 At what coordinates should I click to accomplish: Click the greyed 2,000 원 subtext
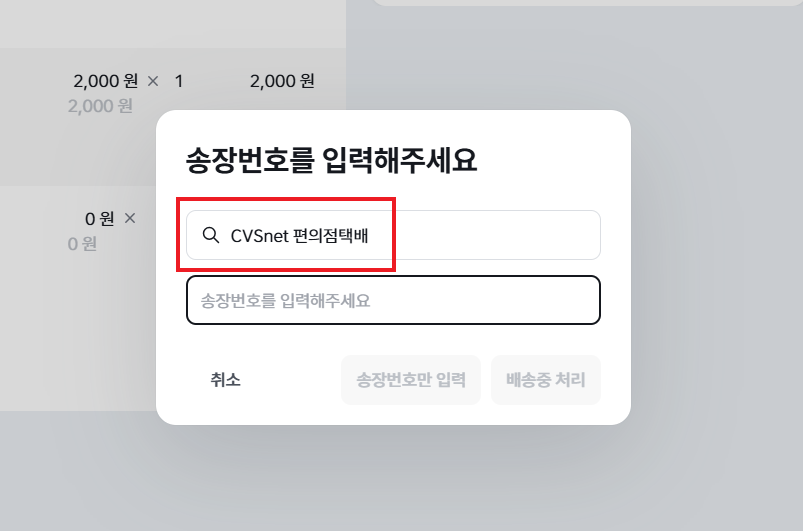coord(100,106)
